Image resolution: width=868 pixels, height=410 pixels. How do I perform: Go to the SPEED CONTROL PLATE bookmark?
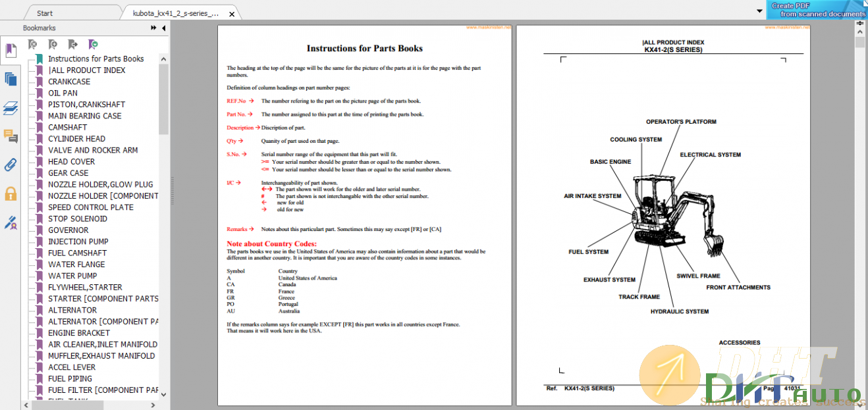(90, 207)
